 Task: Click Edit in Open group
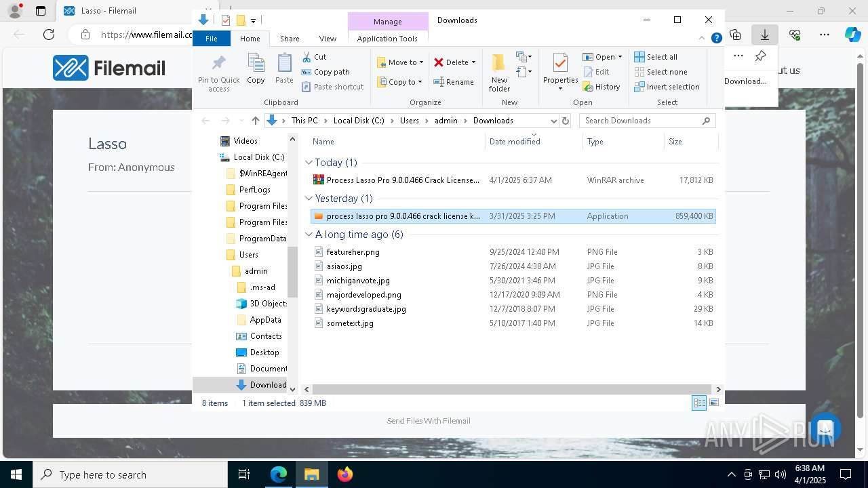point(596,72)
